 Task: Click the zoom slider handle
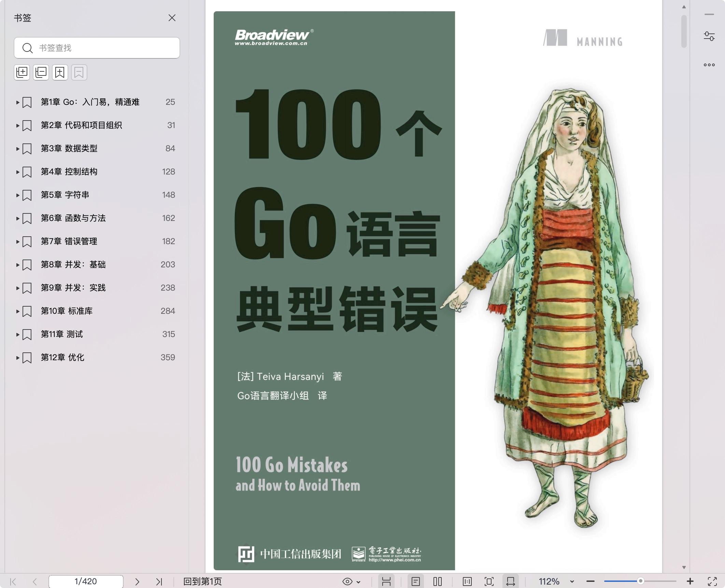pyautogui.click(x=641, y=581)
